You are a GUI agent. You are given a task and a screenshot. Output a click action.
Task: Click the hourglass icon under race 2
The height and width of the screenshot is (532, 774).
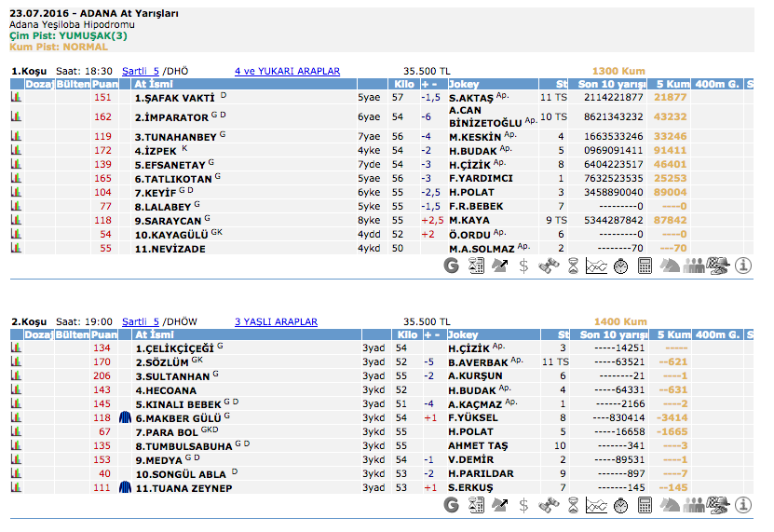point(572,505)
